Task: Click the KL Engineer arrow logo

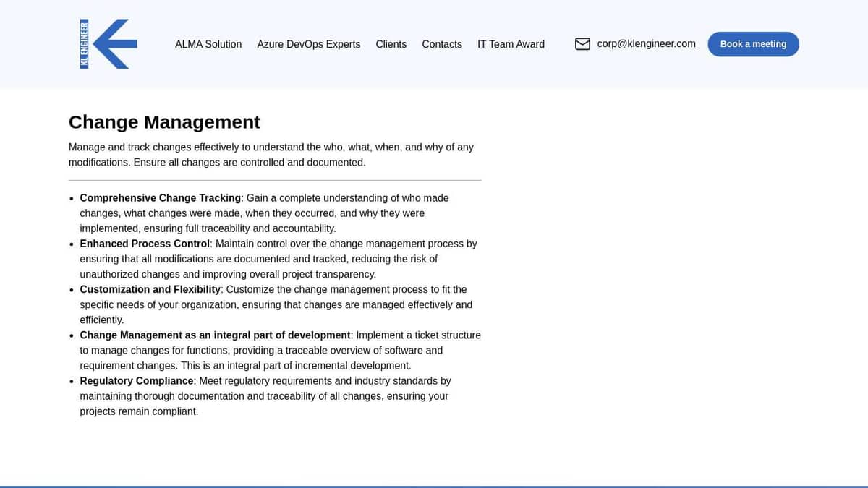Action: coord(109,43)
